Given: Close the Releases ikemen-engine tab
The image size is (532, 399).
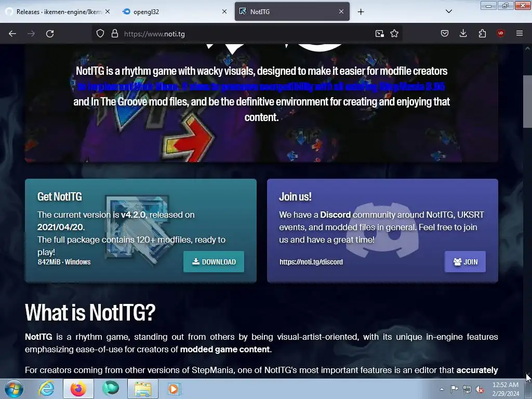Looking at the screenshot, I should [x=108, y=11].
